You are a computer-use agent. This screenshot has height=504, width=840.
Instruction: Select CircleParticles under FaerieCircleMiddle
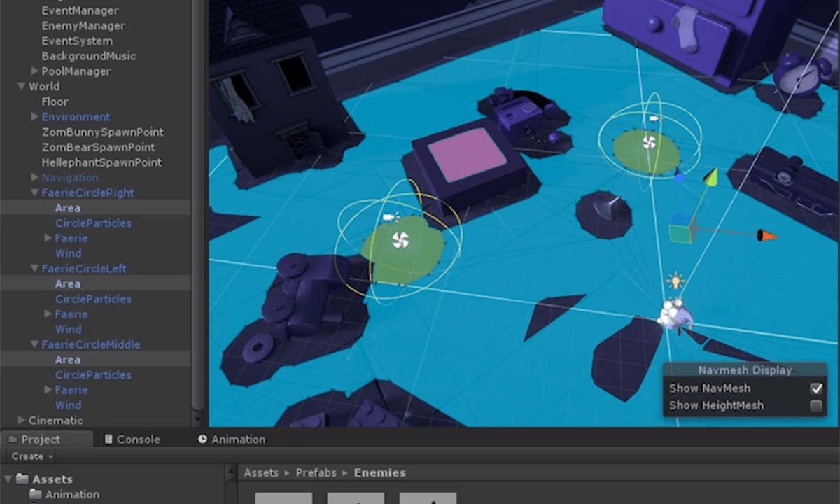93,375
